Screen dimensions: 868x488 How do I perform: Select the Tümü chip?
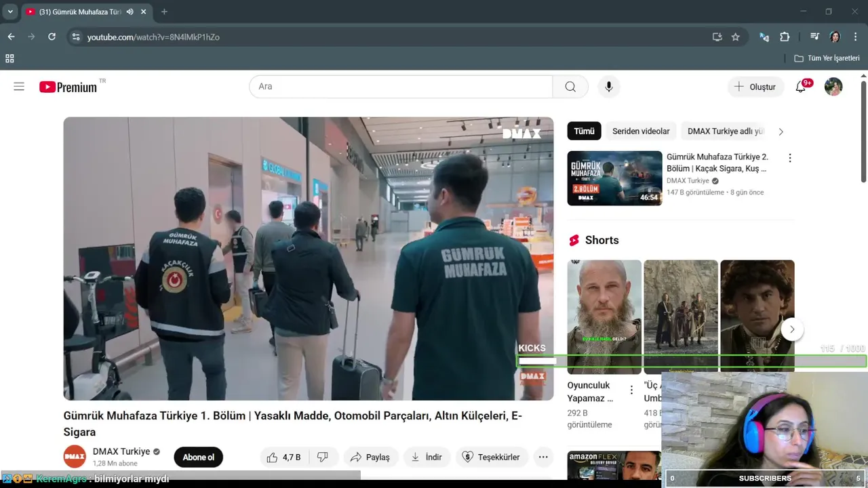(x=584, y=131)
